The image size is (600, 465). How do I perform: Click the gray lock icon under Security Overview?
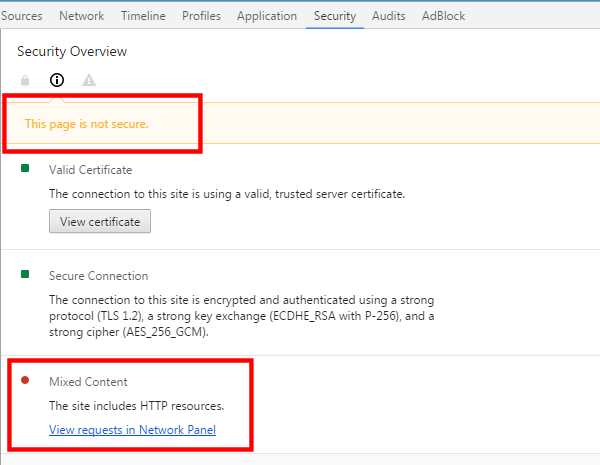pos(25,80)
